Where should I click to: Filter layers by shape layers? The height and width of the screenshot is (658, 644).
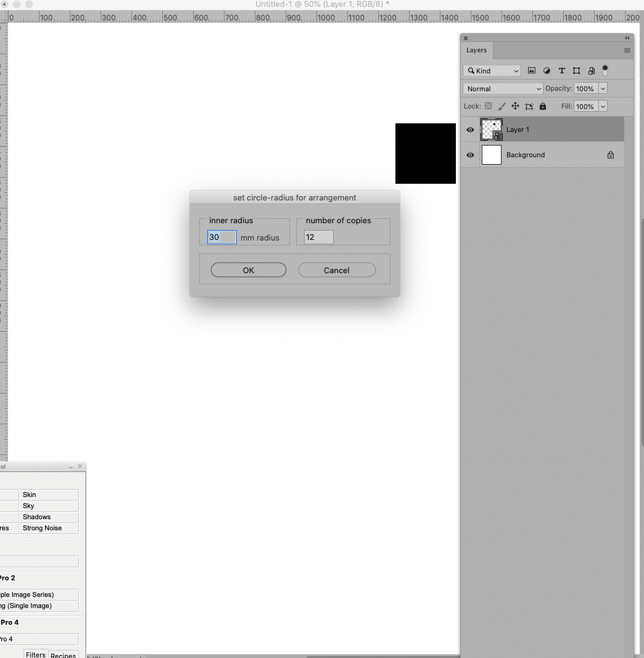(577, 70)
